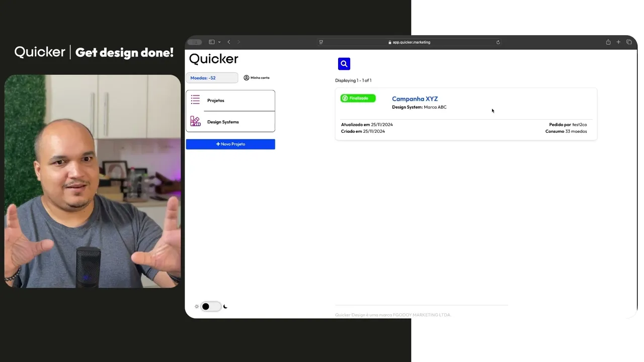Click the app.quicker.marketing address bar
This screenshot has height=362, width=644.
point(410,42)
